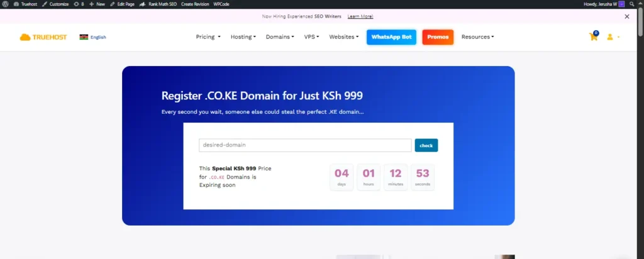Click the WordPress logo in admin bar
This screenshot has height=259, width=644.
[5, 4]
